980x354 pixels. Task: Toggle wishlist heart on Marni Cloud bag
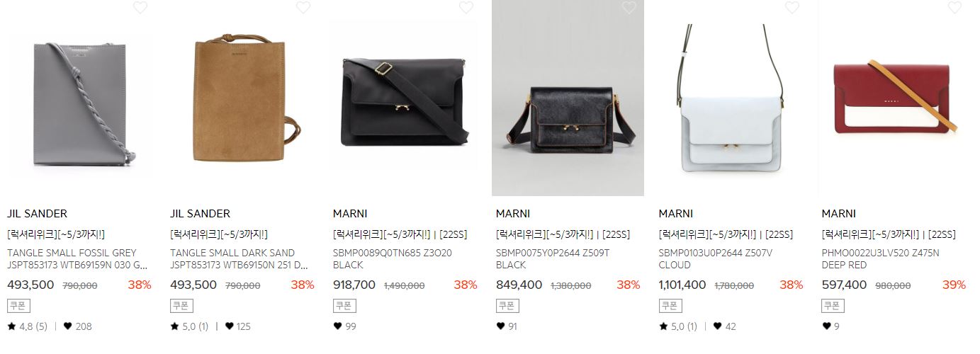pos(792,7)
